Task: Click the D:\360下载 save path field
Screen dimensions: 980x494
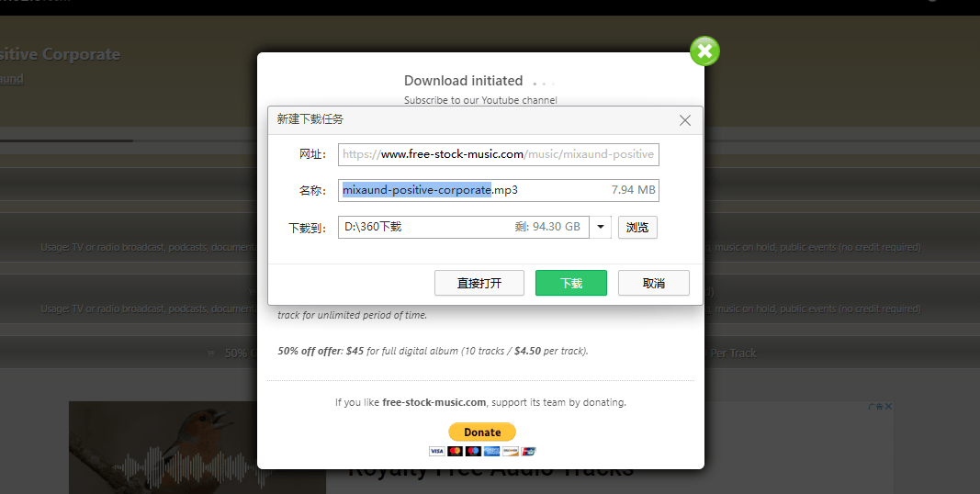Action: coord(463,227)
